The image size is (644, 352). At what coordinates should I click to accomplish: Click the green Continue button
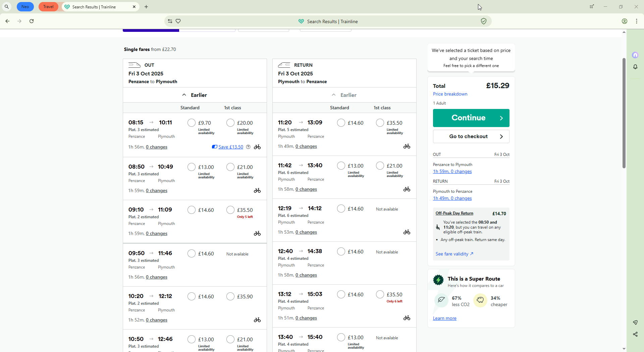[x=471, y=118]
